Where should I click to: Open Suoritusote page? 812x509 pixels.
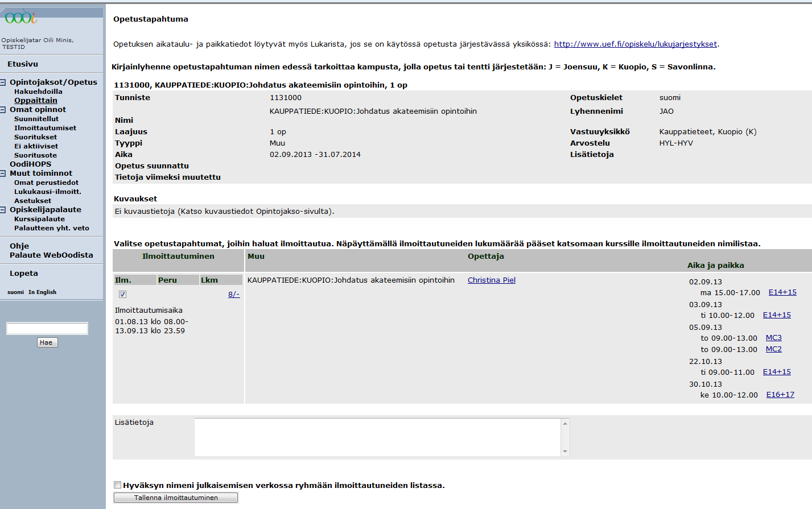pyautogui.click(x=35, y=155)
